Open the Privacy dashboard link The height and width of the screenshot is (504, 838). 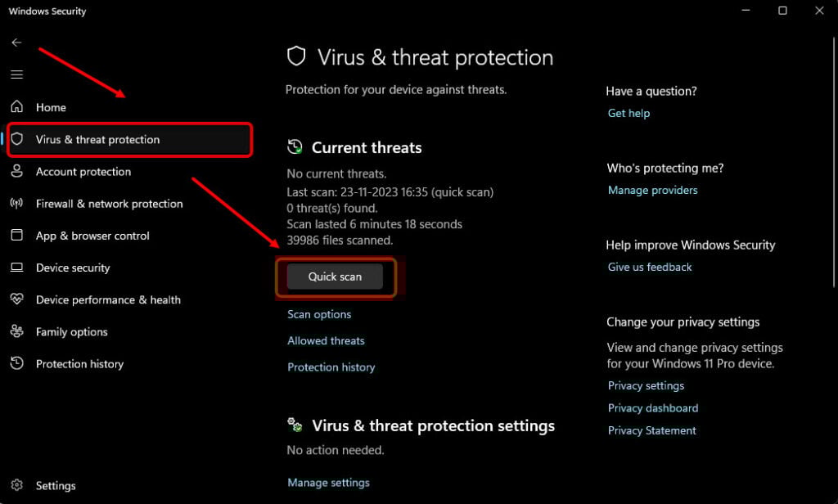(653, 408)
